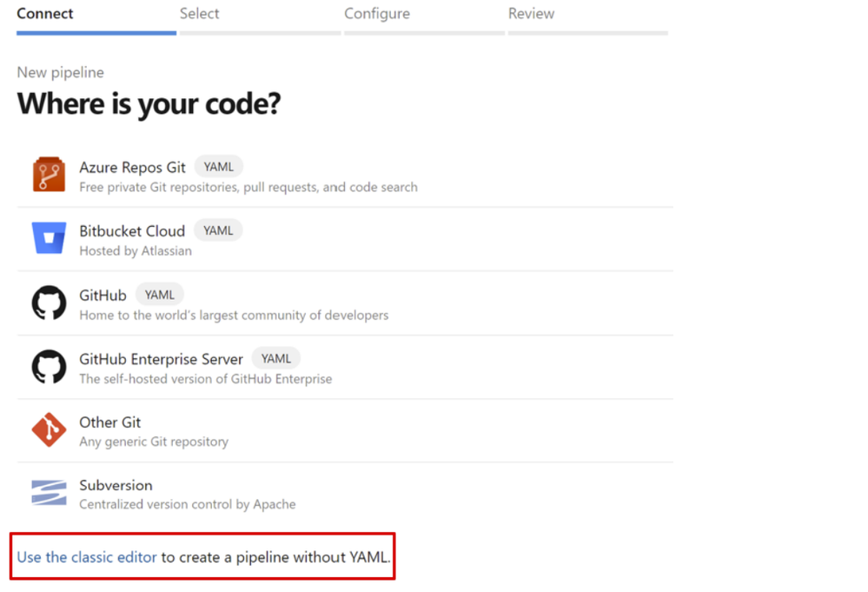The height and width of the screenshot is (592, 868).
Task: Select Bitbucket Cloud option text
Action: [132, 231]
